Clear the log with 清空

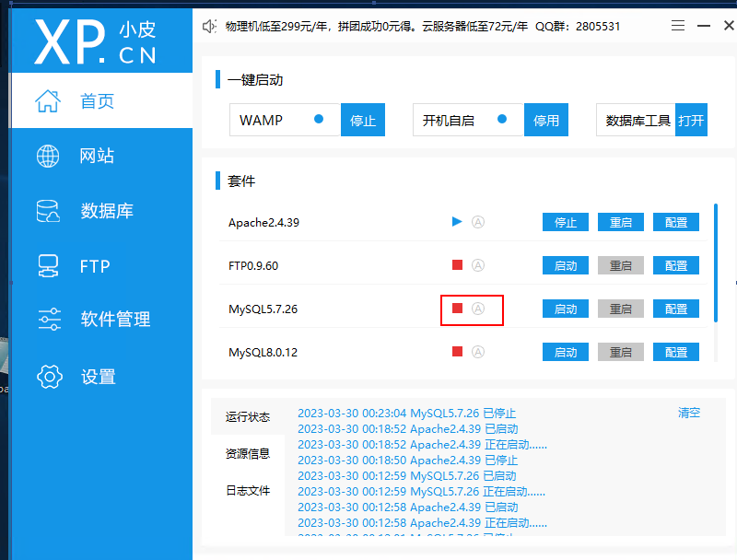coord(689,413)
